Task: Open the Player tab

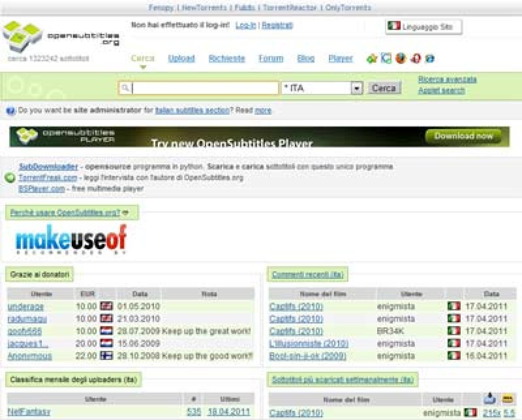Action: point(341,58)
